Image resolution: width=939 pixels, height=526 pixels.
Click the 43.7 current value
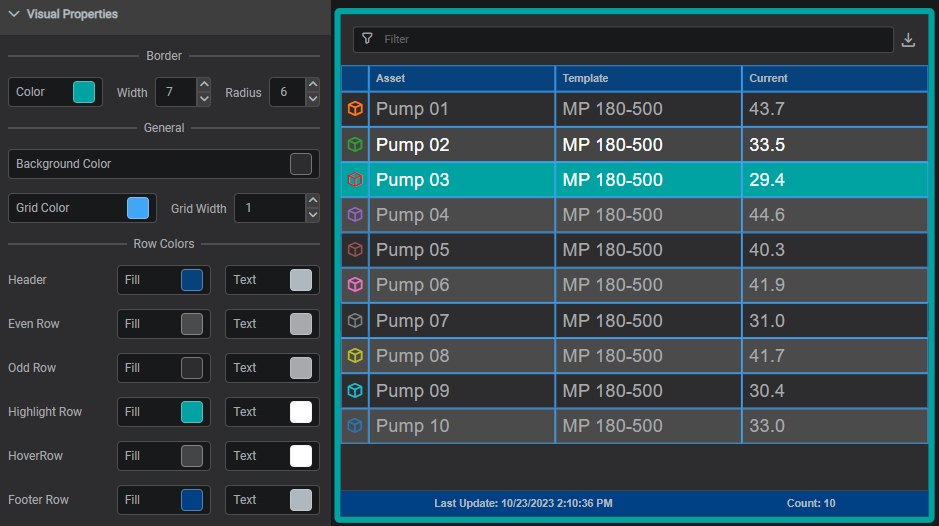coord(767,109)
